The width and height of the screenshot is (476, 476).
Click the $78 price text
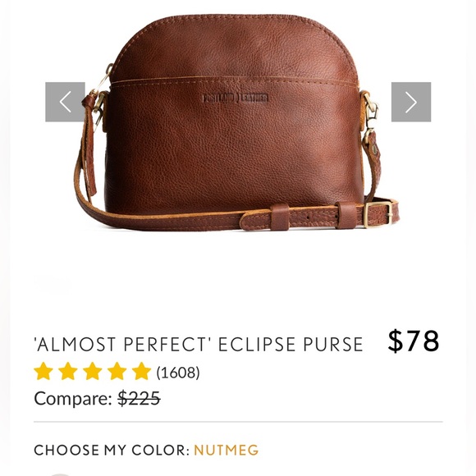(x=414, y=341)
